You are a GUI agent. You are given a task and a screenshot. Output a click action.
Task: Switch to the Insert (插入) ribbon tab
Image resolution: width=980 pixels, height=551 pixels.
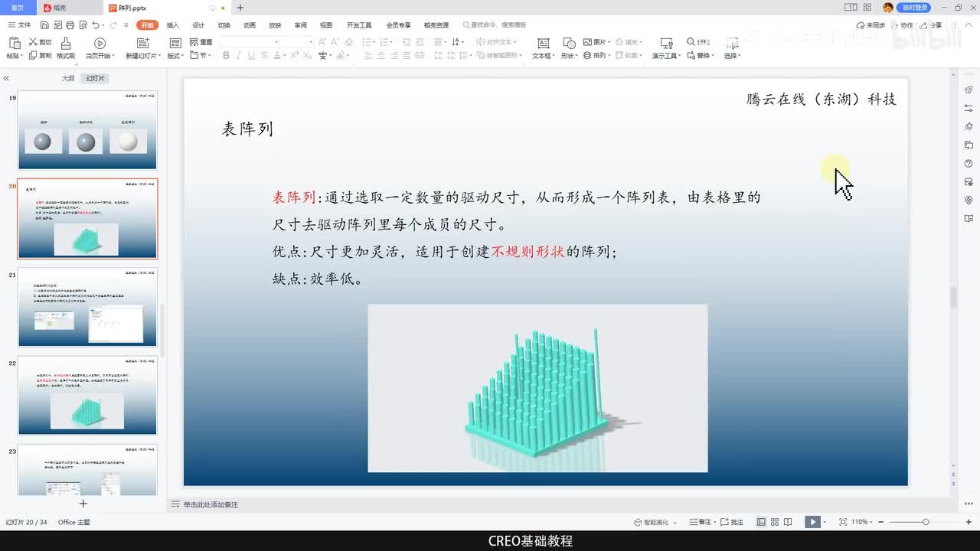point(173,25)
